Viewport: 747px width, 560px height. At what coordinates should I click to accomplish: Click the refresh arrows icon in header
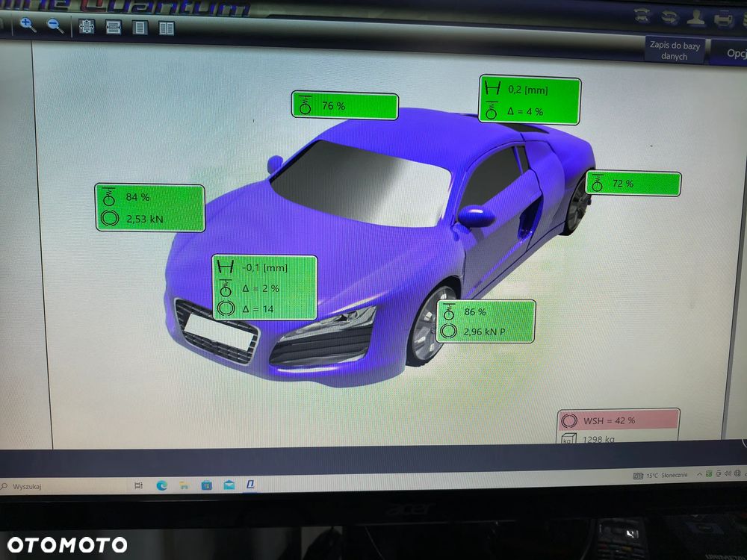(x=669, y=17)
